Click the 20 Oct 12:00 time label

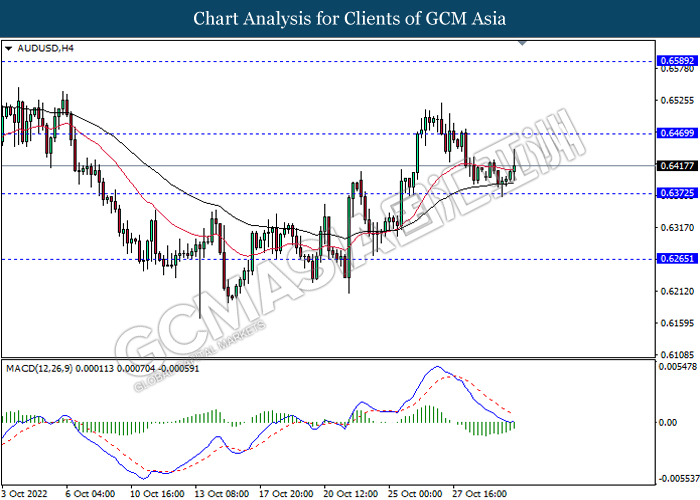click(x=350, y=494)
